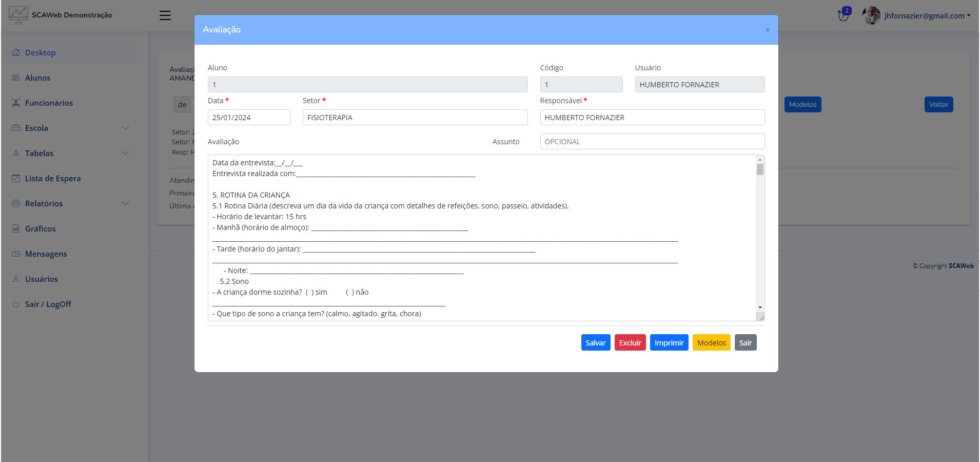Open the Usuários menu item
The width and height of the screenshot is (980, 462).
pos(42,279)
